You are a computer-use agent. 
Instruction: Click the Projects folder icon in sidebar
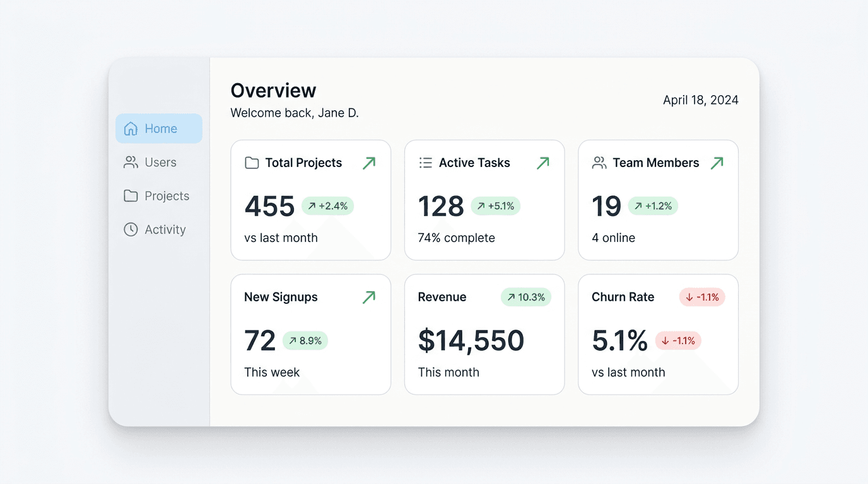pos(131,196)
